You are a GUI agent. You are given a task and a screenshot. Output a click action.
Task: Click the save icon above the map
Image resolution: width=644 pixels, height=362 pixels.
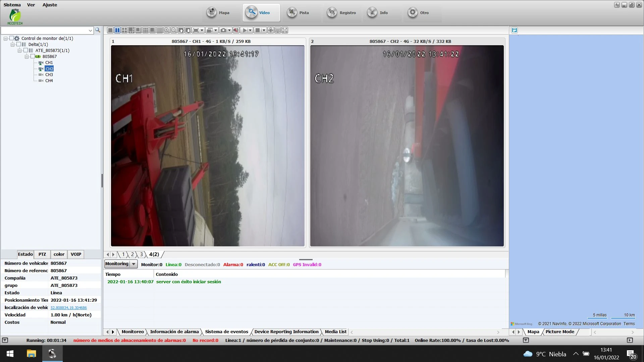pyautogui.click(x=515, y=30)
